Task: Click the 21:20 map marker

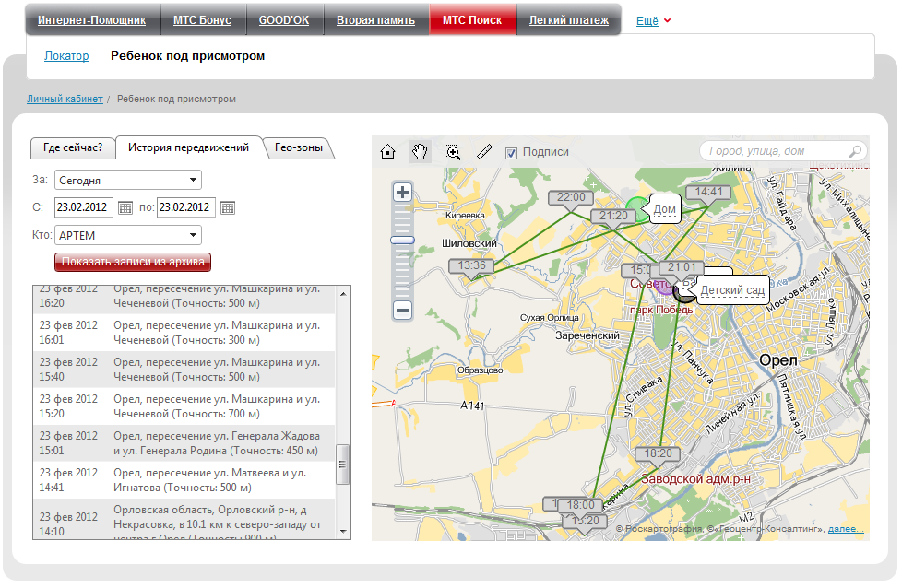Action: point(614,216)
